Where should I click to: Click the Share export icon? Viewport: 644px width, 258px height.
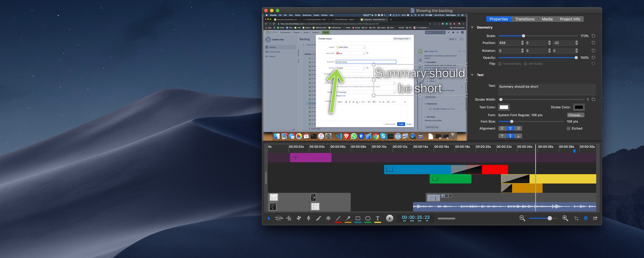coord(595,218)
